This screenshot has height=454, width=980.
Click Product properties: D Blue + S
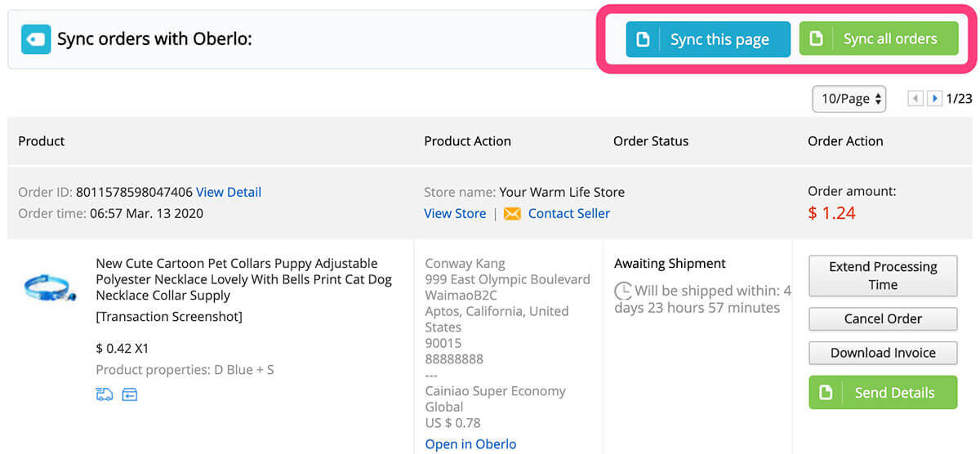[185, 370]
